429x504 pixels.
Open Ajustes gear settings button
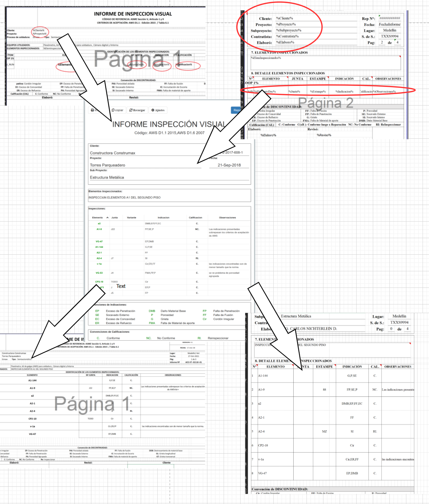[x=158, y=110]
